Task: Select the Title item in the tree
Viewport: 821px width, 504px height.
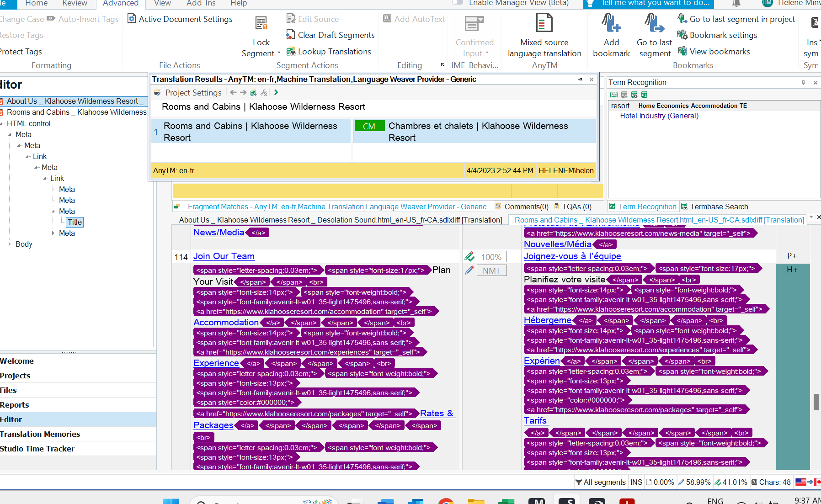Action: 75,222
